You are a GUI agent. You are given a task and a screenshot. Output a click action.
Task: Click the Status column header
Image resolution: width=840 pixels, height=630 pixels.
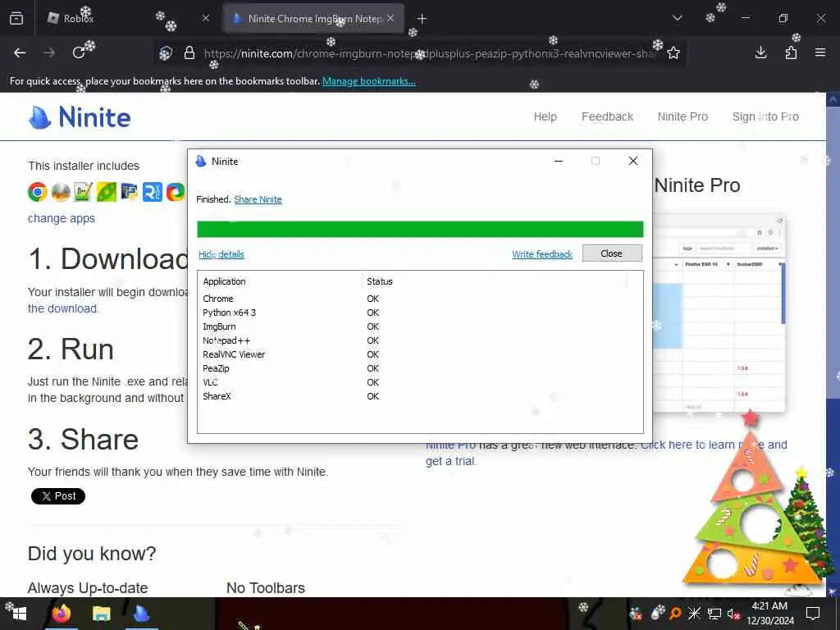(x=493, y=281)
